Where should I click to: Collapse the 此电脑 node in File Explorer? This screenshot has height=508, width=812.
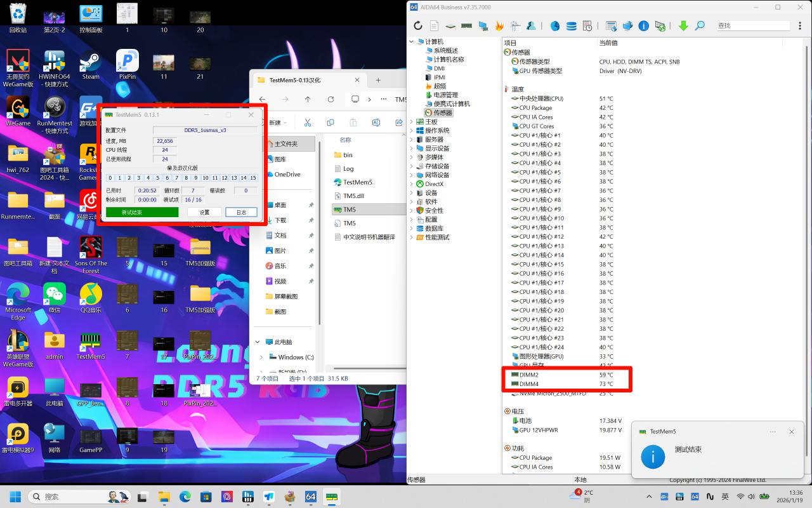pyautogui.click(x=258, y=342)
